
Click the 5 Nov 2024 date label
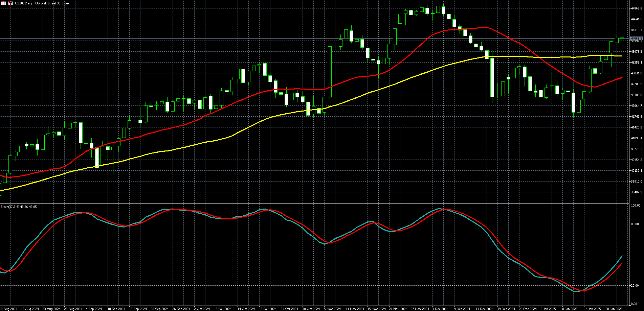coord(332,309)
